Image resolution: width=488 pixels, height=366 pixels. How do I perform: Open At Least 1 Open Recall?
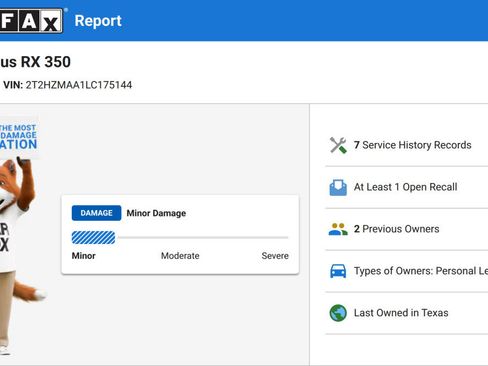405,187
